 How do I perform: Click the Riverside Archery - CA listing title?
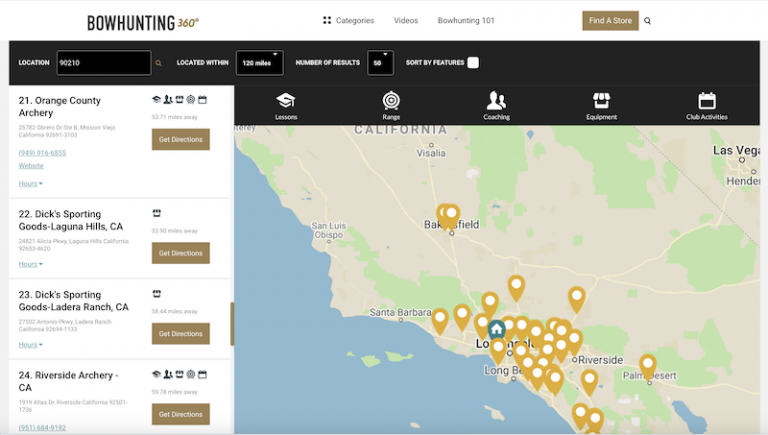68,381
